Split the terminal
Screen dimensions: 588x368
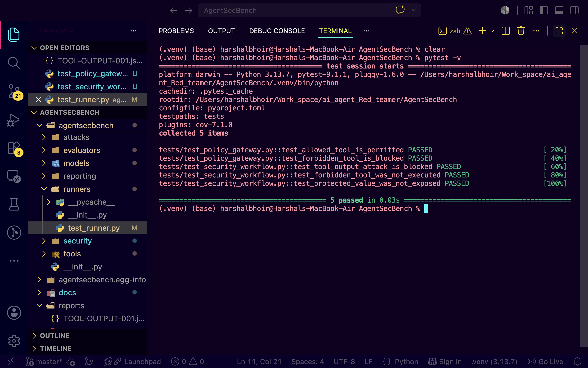[506, 31]
